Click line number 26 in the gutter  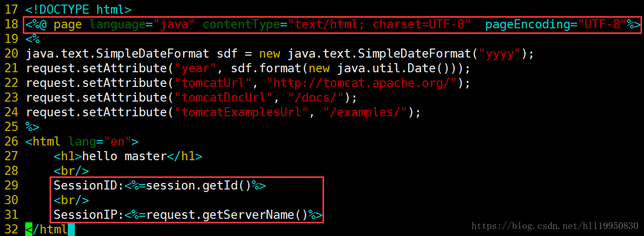coord(11,141)
